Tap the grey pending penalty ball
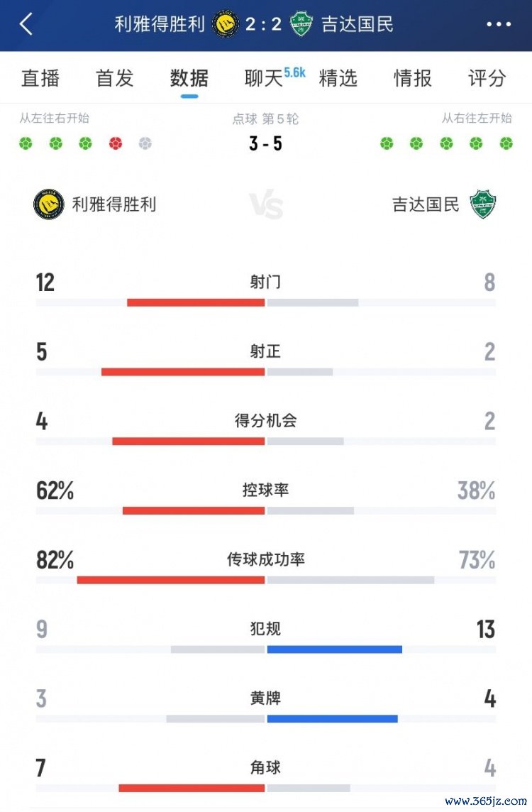 click(x=145, y=143)
